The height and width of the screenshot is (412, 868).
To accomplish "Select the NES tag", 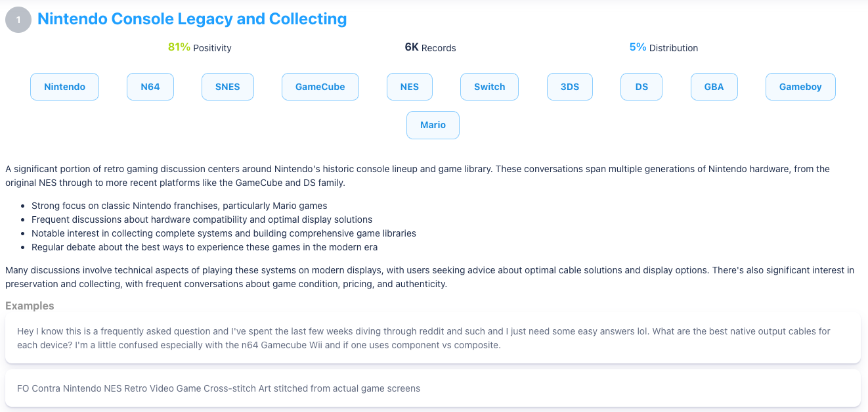I will click(x=409, y=86).
